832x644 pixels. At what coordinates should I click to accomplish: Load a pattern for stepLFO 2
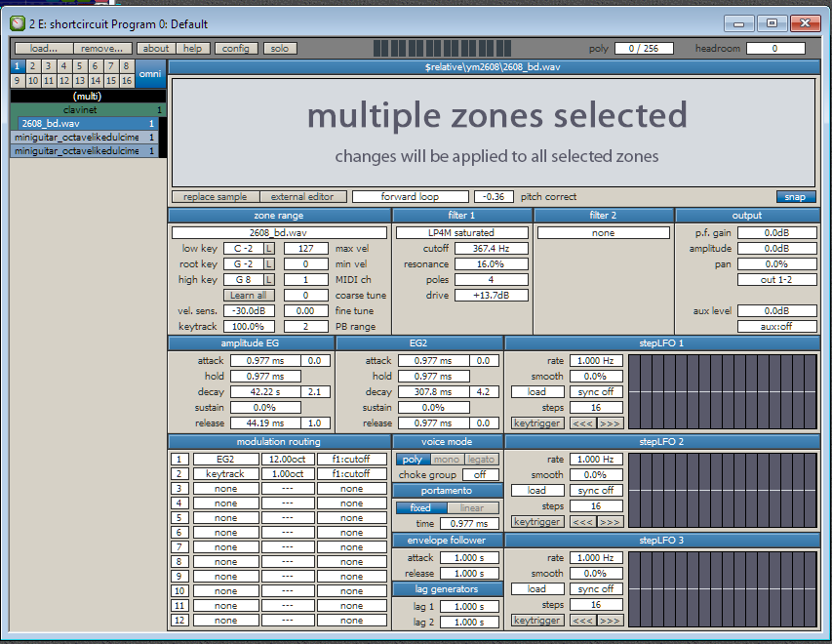(x=537, y=491)
